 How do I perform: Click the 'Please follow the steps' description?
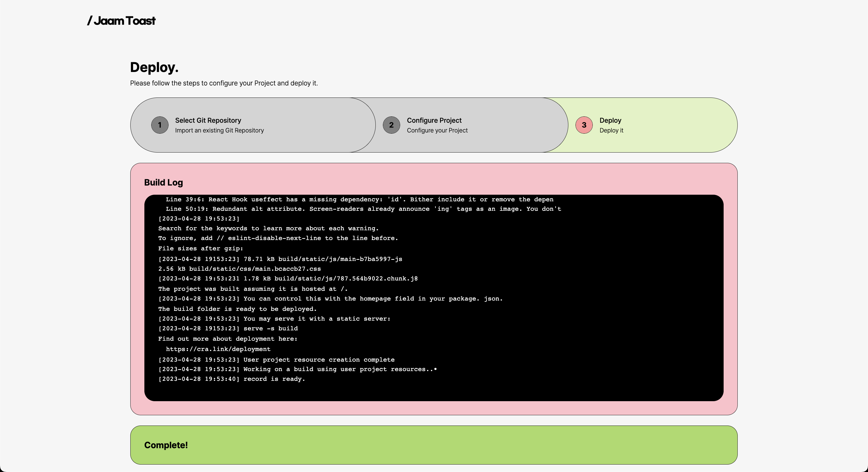[x=224, y=83]
